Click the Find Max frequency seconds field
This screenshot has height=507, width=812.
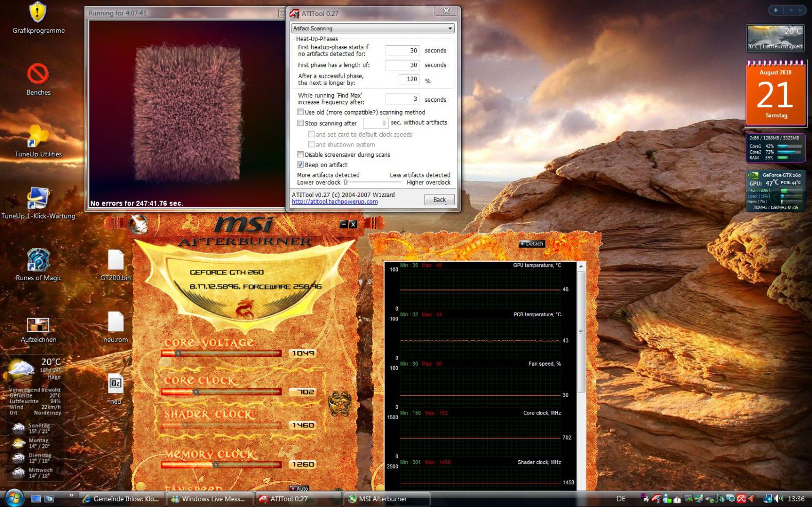[402, 99]
